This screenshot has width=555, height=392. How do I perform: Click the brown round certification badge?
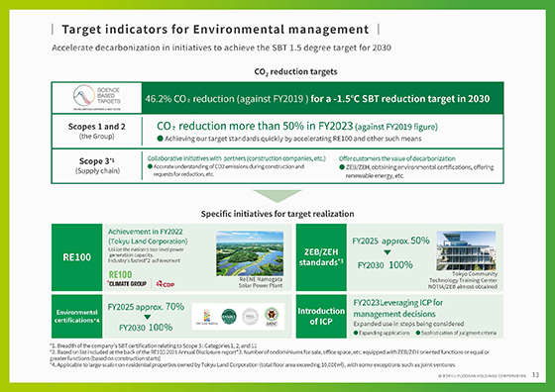pyautogui.click(x=272, y=317)
